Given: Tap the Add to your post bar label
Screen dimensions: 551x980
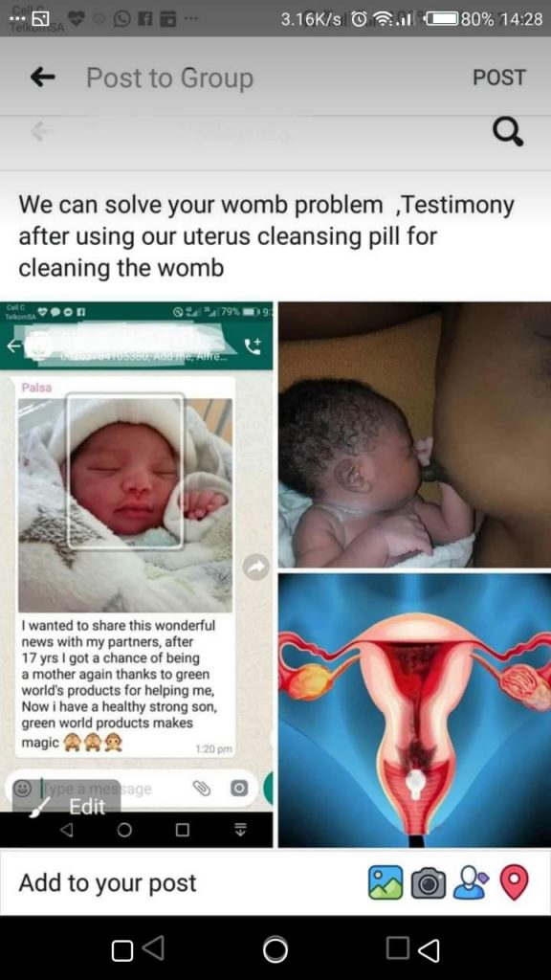Looking at the screenshot, I should point(107,882).
